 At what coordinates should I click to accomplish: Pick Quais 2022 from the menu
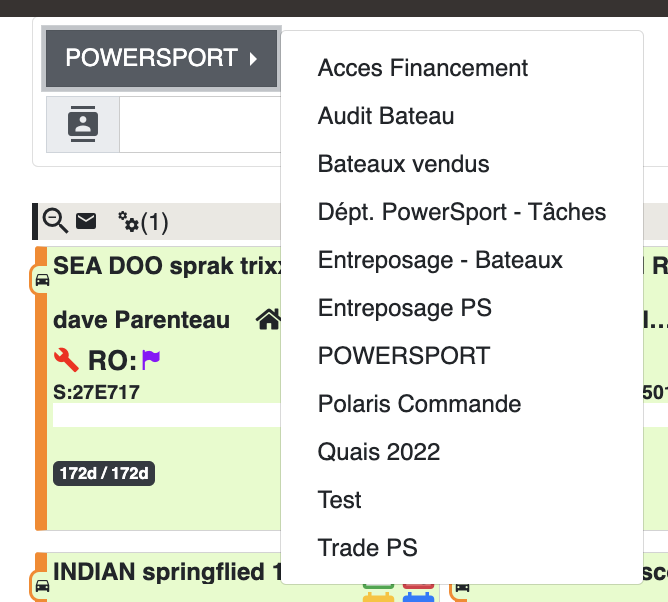click(378, 452)
